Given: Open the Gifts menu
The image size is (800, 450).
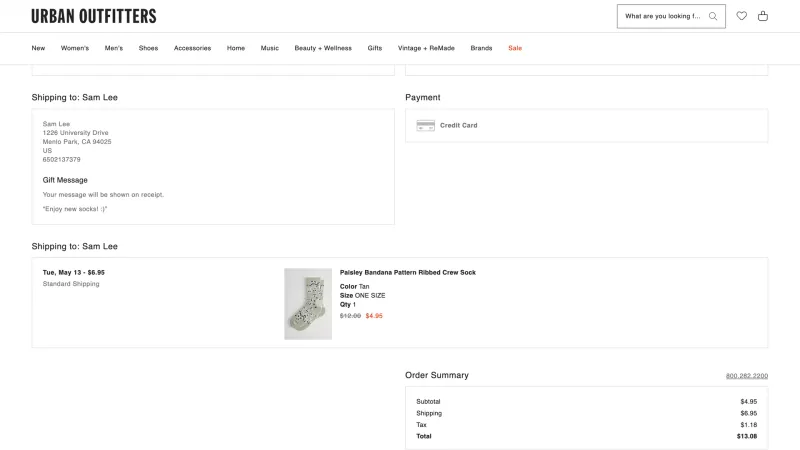Looking at the screenshot, I should click(374, 48).
